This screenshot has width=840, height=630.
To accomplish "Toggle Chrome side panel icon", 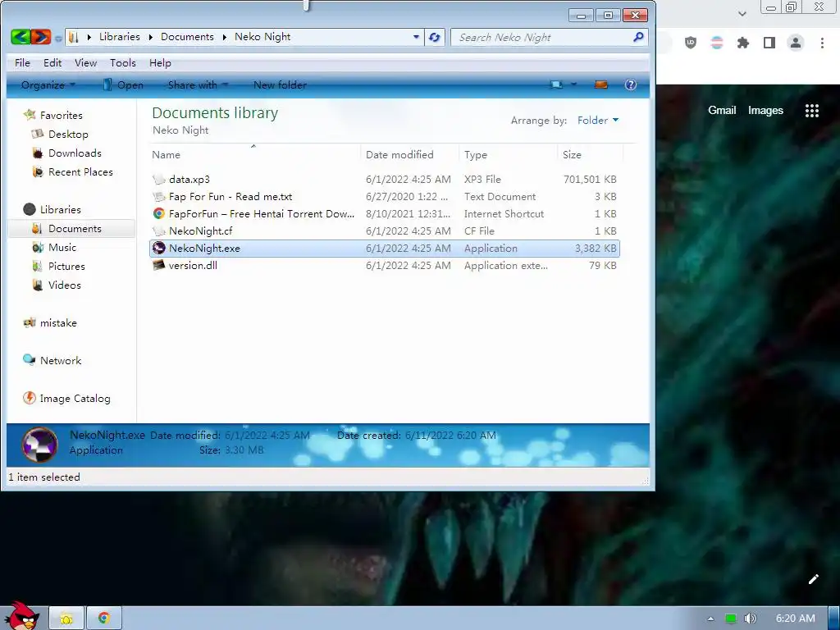I will click(x=769, y=43).
